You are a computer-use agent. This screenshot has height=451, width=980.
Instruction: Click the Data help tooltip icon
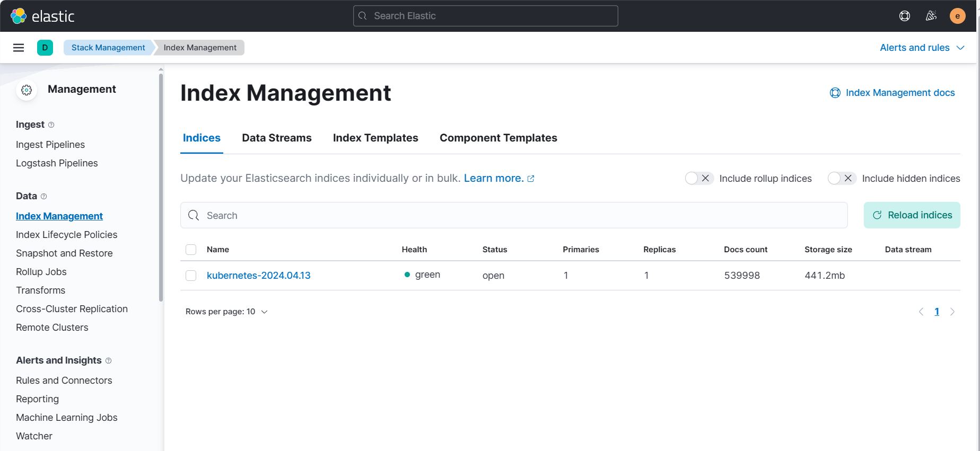click(x=44, y=197)
